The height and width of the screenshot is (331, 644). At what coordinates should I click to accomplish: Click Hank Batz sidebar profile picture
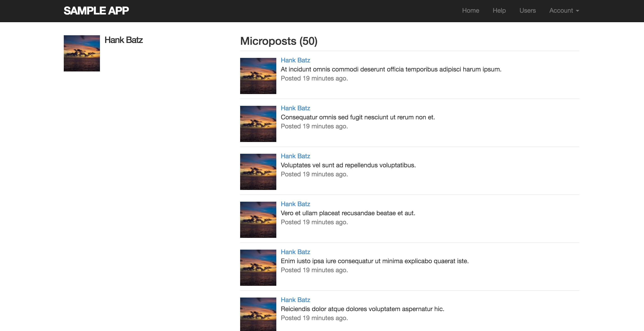pyautogui.click(x=82, y=53)
